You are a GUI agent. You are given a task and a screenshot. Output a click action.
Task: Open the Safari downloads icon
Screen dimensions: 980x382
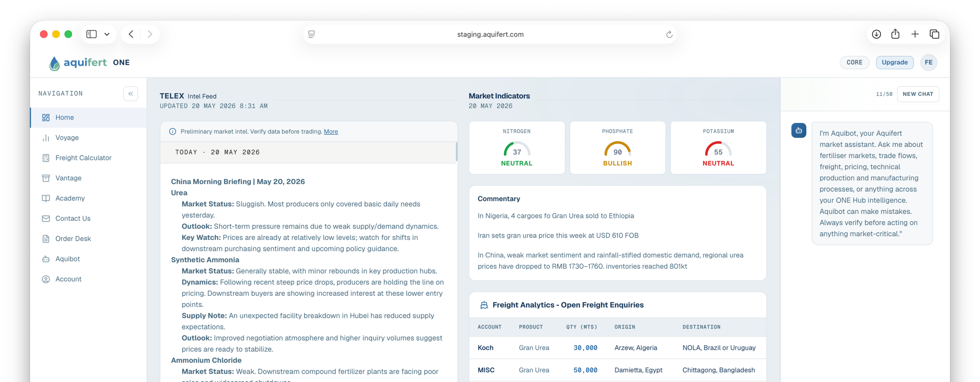pos(877,34)
